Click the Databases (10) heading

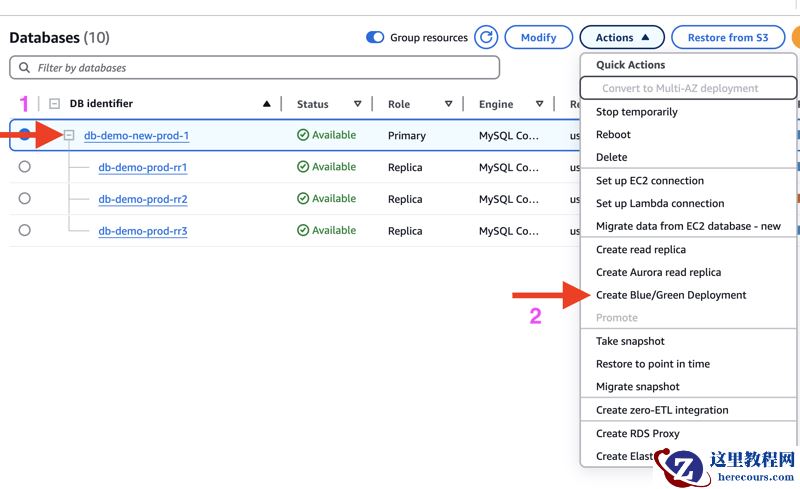(x=59, y=37)
